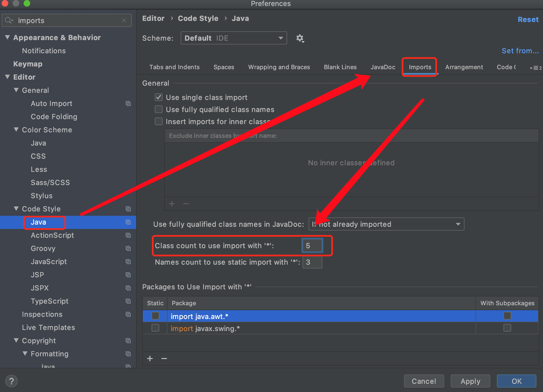Click the search magnifier icon
Image resolution: width=543 pixels, height=392 pixels.
tap(9, 21)
